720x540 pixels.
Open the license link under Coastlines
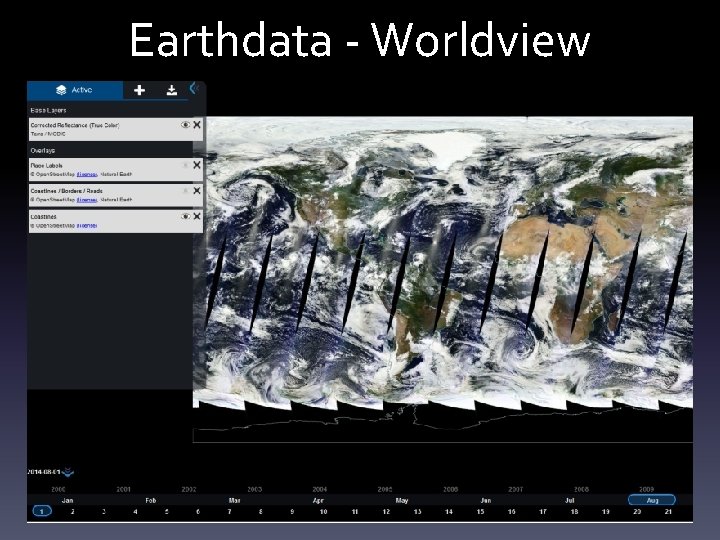(87, 226)
